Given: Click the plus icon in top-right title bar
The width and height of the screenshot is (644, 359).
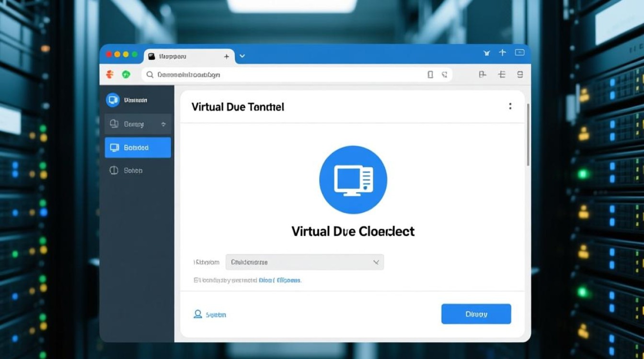Looking at the screenshot, I should [502, 53].
